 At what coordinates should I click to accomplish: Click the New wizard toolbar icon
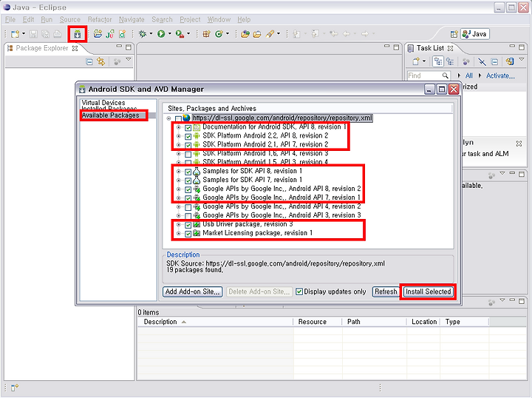coord(15,34)
